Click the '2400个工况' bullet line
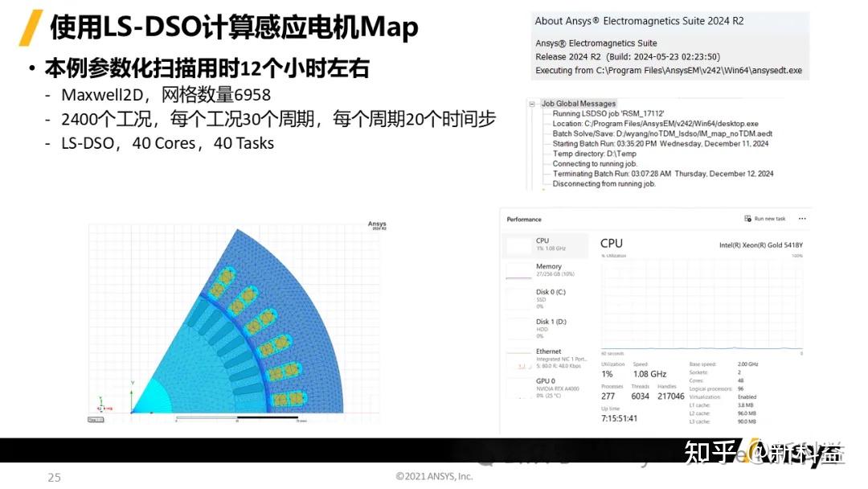Viewport: 868px width, 489px height. [x=278, y=119]
